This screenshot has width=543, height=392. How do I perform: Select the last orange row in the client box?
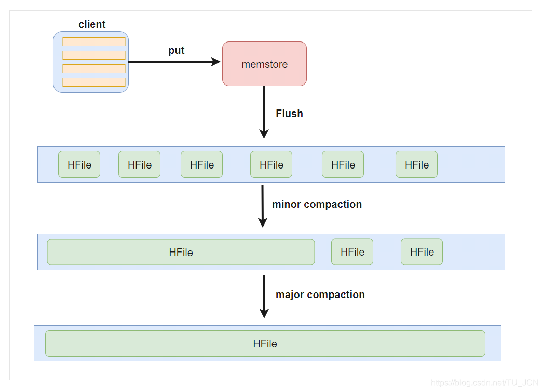pos(93,82)
